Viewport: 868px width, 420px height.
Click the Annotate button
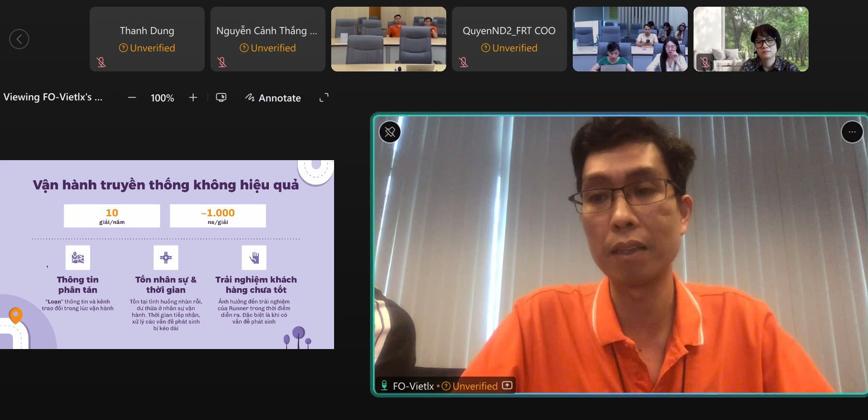click(273, 98)
